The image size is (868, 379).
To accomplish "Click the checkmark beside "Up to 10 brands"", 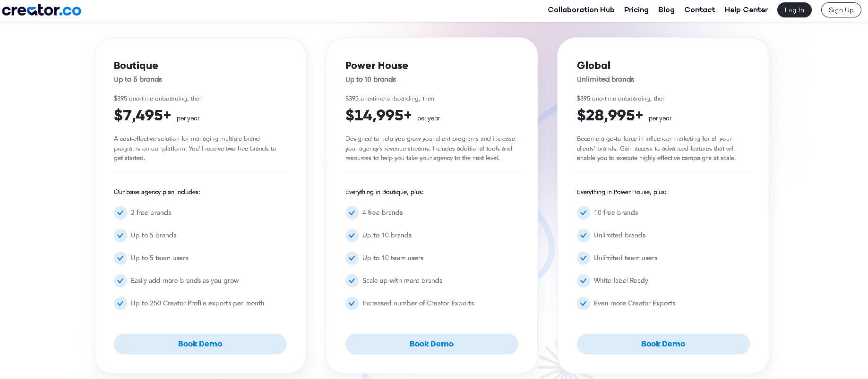I will [352, 236].
